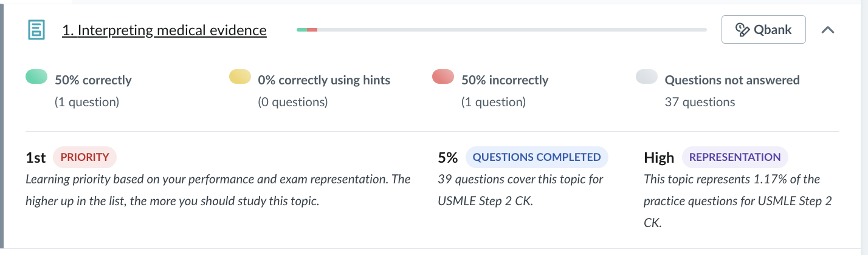Open the Interpreting medical evidence article link
Image resolution: width=868 pixels, height=255 pixels.
tap(164, 30)
